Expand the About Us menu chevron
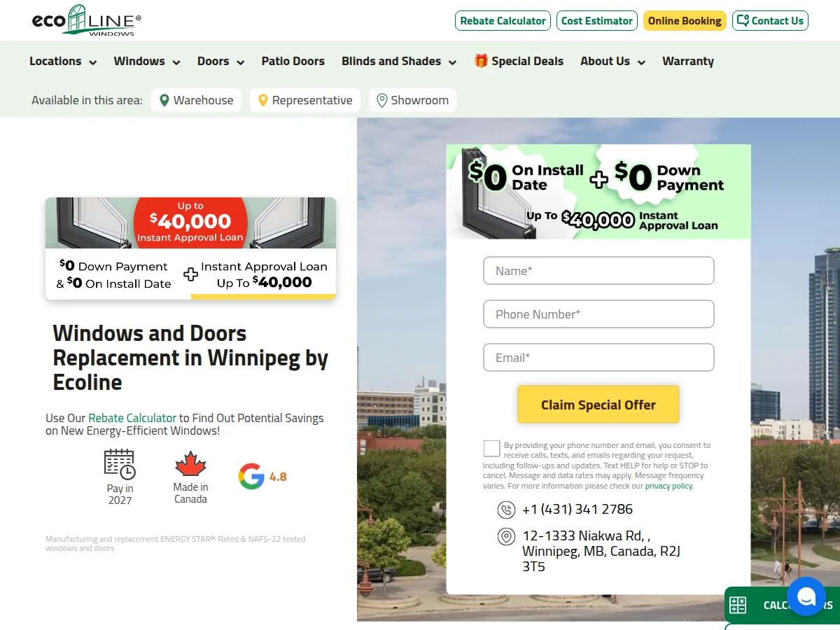This screenshot has width=840, height=630. point(641,62)
